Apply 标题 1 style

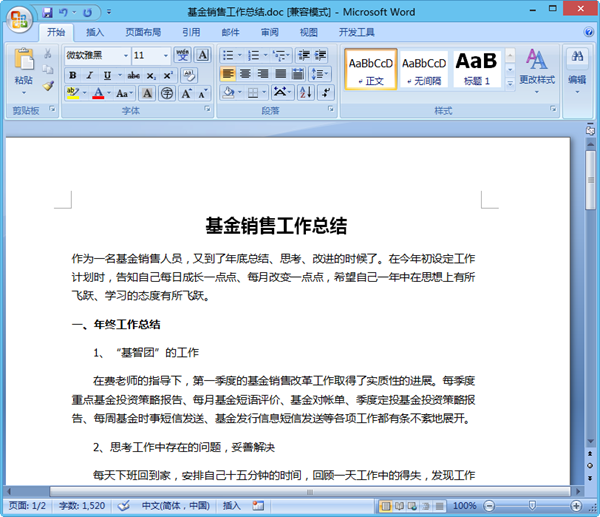pos(477,69)
